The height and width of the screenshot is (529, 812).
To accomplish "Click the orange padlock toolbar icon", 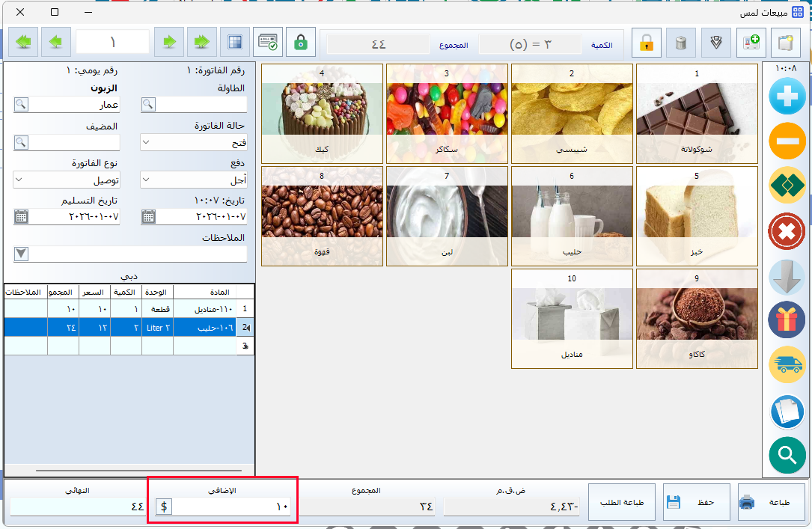I will [646, 43].
